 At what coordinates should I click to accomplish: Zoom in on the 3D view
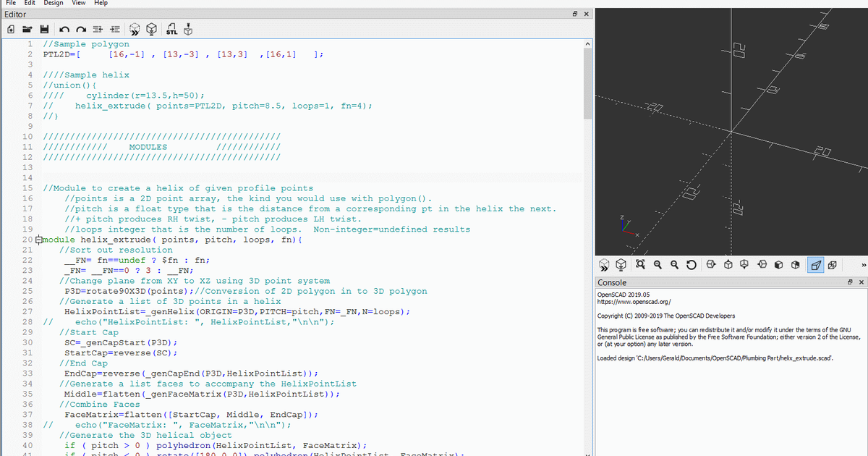(658, 265)
